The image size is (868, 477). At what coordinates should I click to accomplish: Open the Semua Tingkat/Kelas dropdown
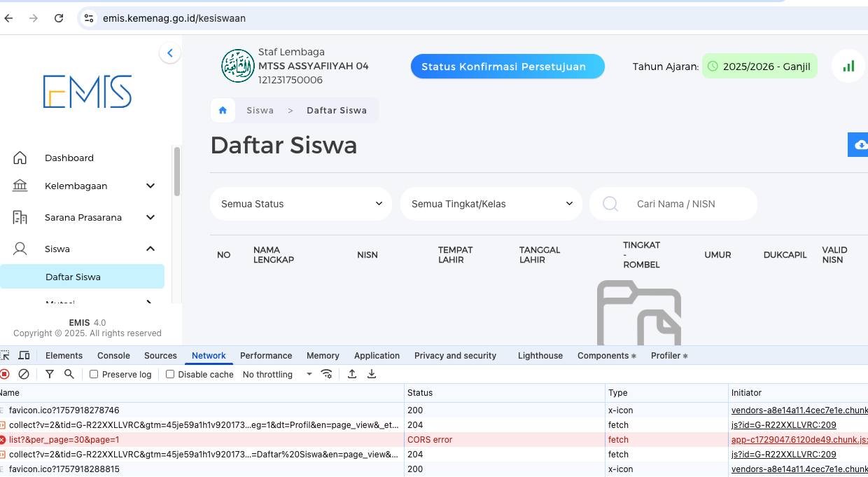[491, 204]
